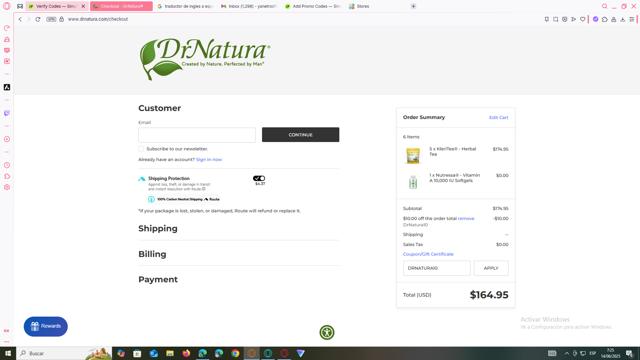Click the $164.95 total amount

(489, 295)
